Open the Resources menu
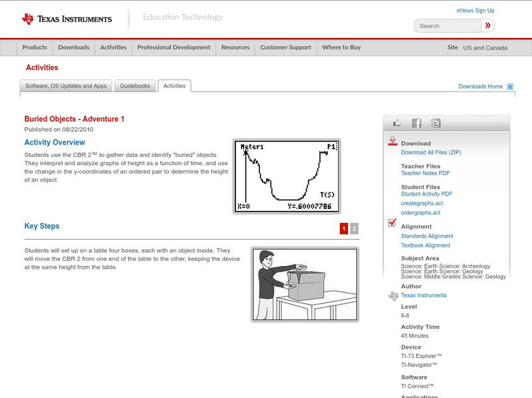The image size is (532, 398). pyautogui.click(x=235, y=47)
